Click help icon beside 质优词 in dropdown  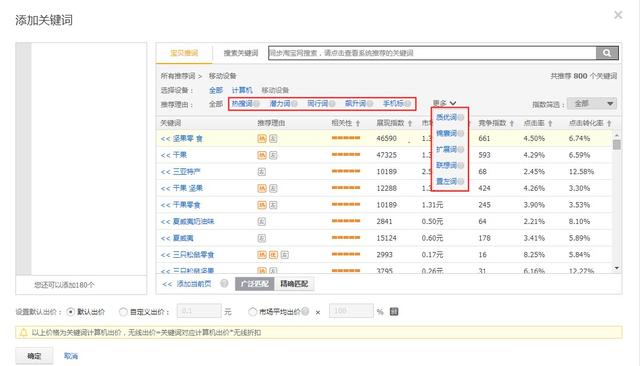tap(461, 118)
